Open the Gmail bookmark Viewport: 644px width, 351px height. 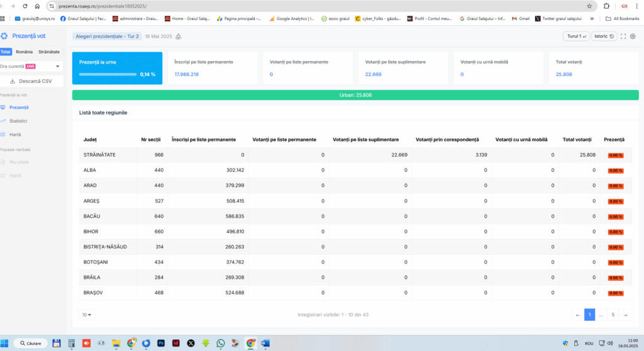[520, 19]
